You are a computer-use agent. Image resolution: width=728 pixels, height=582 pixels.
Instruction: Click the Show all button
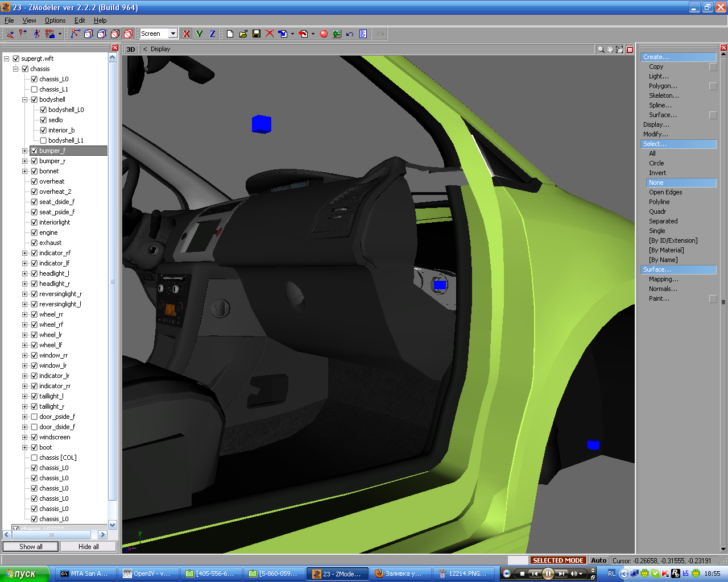(31, 547)
